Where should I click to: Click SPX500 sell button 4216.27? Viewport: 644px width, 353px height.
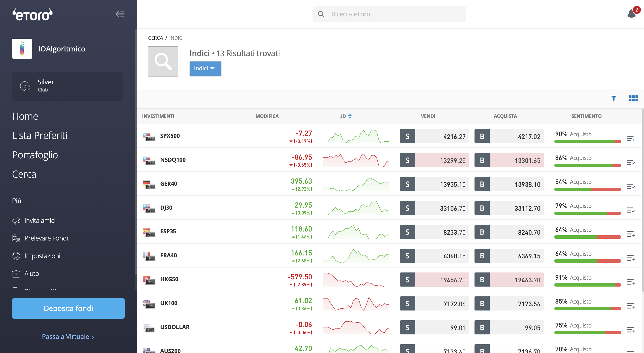coord(434,136)
